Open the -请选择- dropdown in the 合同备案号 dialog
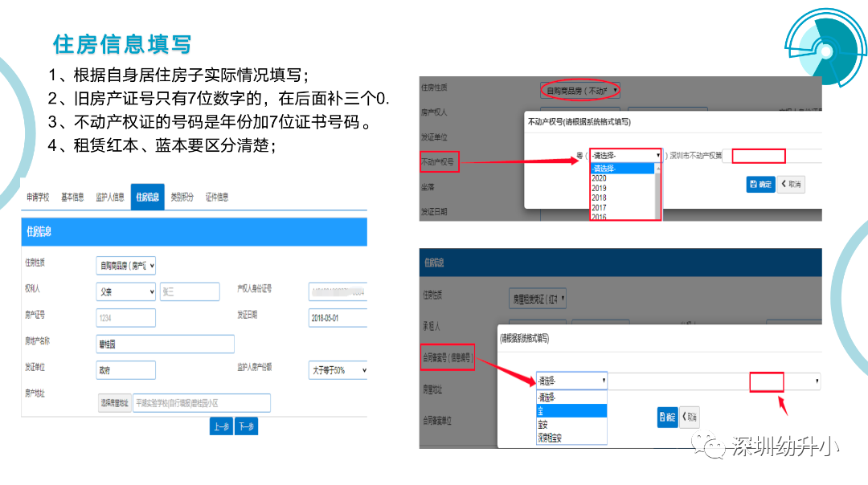 point(572,381)
